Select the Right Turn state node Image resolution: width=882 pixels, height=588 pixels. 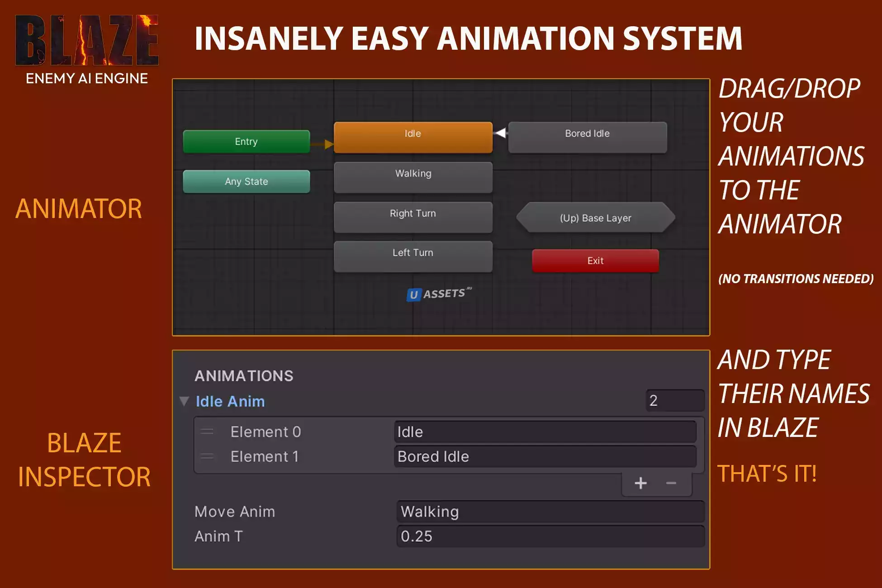click(413, 216)
